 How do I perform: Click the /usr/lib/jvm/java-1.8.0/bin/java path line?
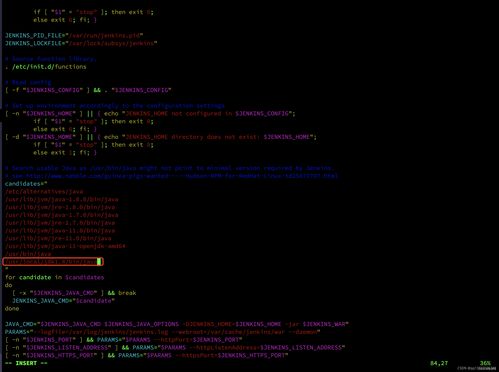tap(62, 199)
